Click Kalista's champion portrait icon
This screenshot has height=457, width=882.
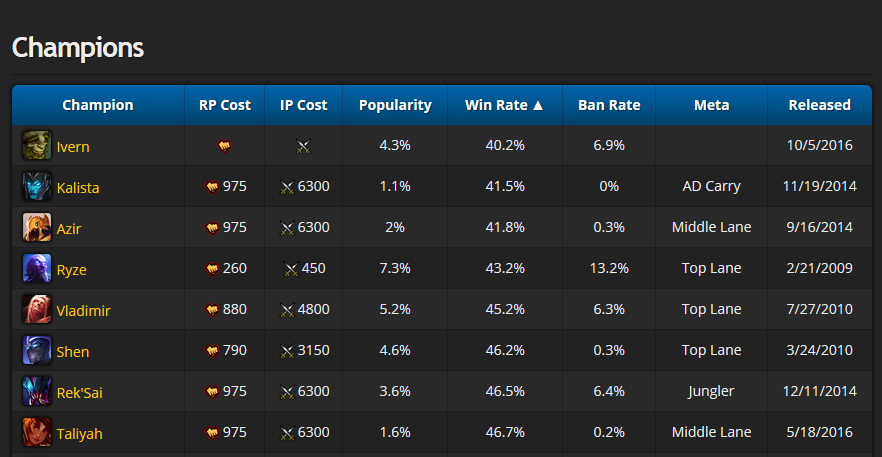(x=37, y=186)
